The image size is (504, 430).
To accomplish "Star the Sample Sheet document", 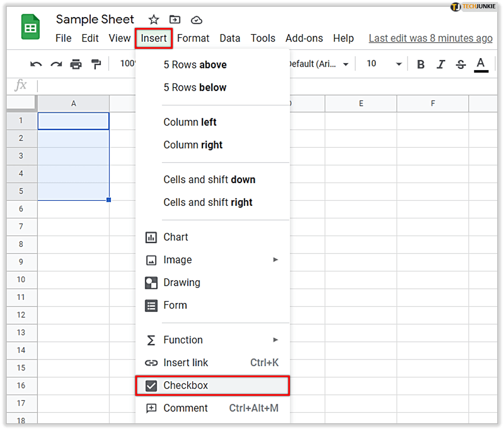I will pos(153,20).
